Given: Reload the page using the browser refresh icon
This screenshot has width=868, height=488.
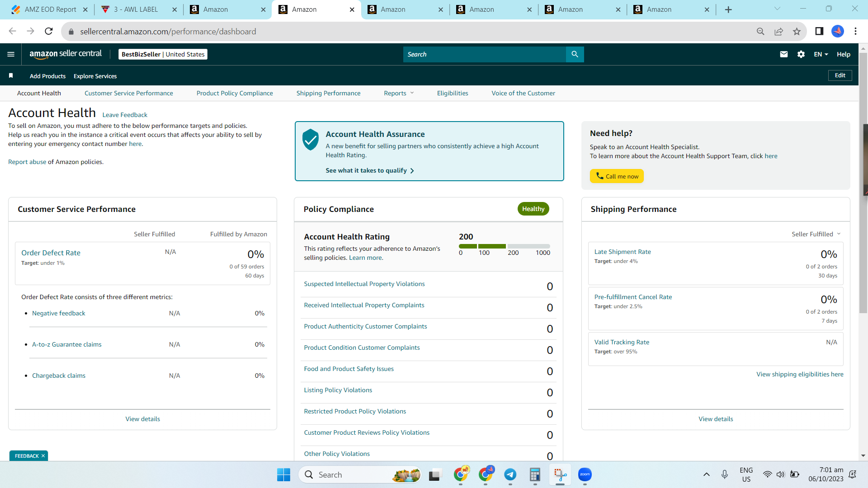Looking at the screenshot, I should coord(49,31).
